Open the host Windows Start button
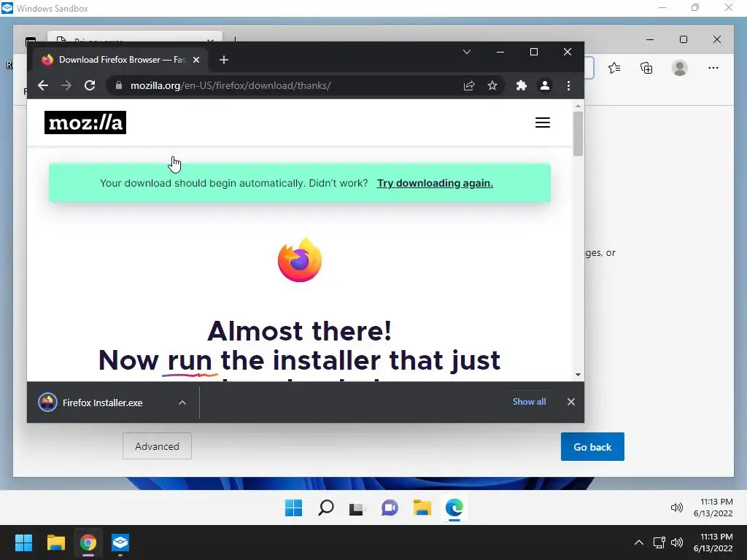The height and width of the screenshot is (560, 747). 23,542
